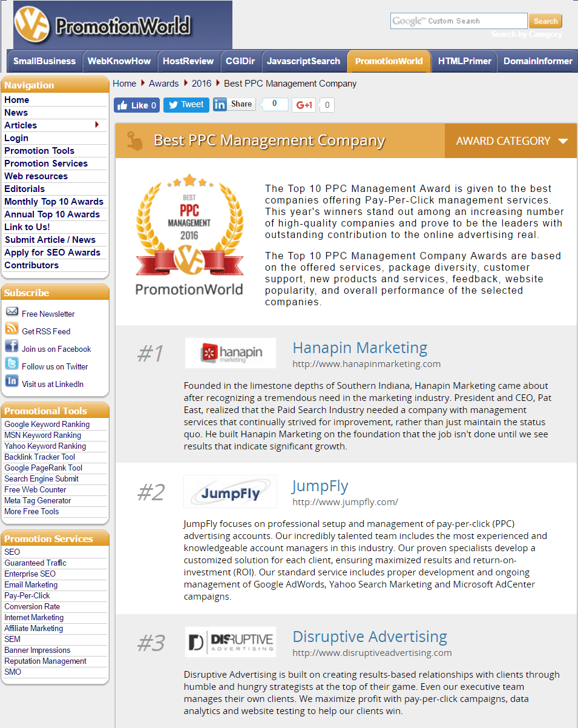Open Home in Navigation sidebar
Viewport: 578px width, 728px height.
(17, 100)
